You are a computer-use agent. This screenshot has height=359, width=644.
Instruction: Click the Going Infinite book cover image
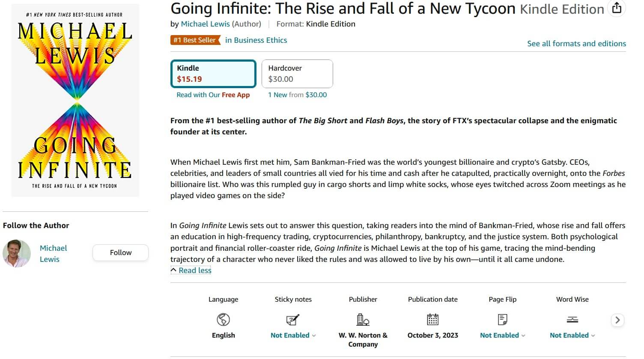coord(75,99)
